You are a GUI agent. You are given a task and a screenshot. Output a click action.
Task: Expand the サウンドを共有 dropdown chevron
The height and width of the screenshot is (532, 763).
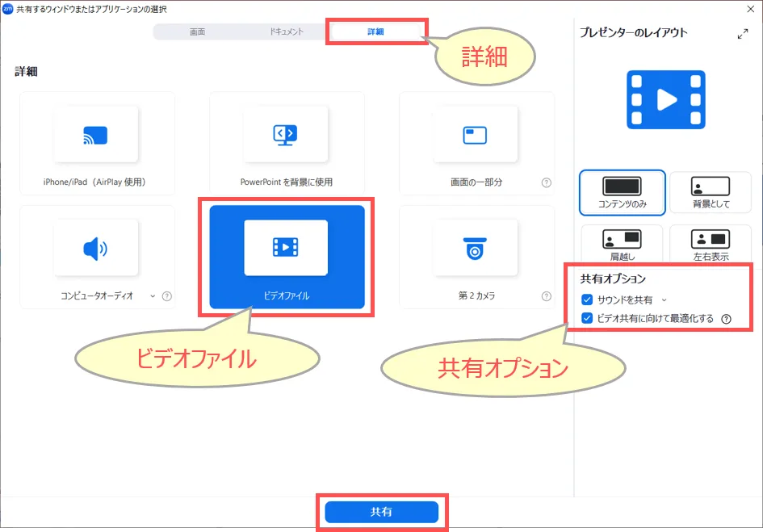click(x=664, y=300)
